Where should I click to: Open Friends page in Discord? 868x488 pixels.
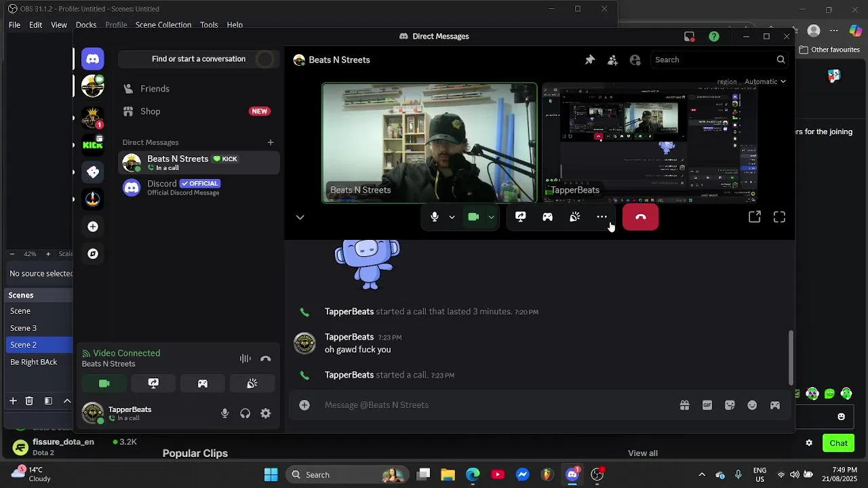[x=199, y=89]
